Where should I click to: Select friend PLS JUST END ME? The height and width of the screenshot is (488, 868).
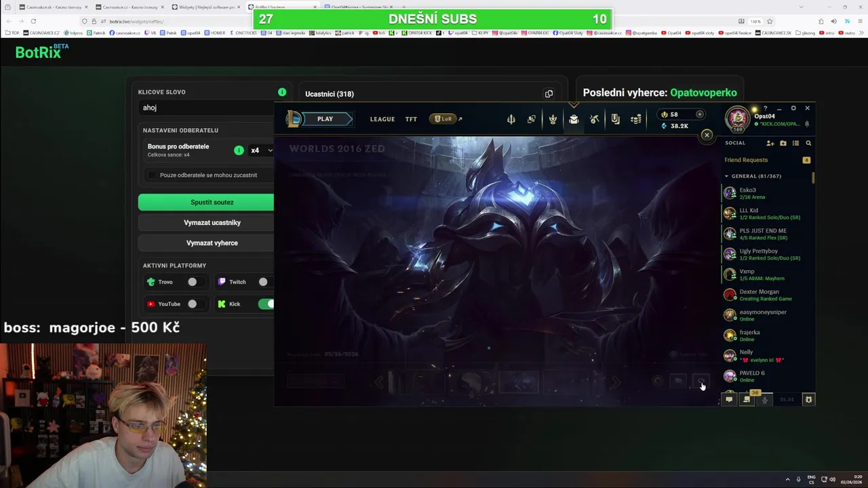pos(767,234)
